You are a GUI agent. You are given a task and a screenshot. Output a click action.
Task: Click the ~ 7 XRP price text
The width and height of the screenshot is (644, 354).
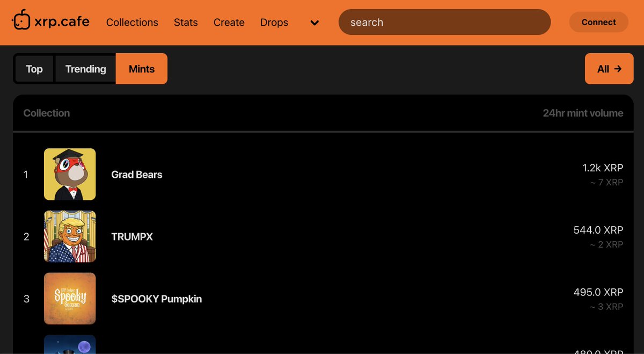(606, 183)
